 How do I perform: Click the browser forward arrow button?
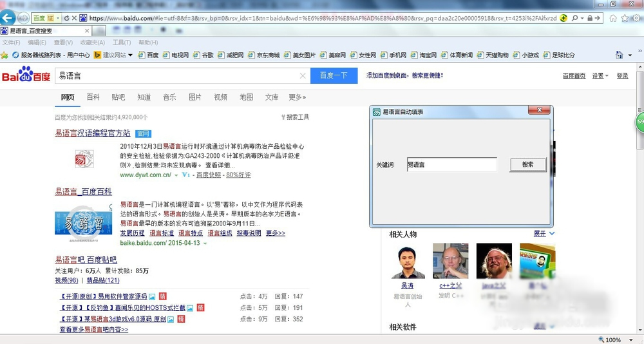pyautogui.click(x=23, y=18)
